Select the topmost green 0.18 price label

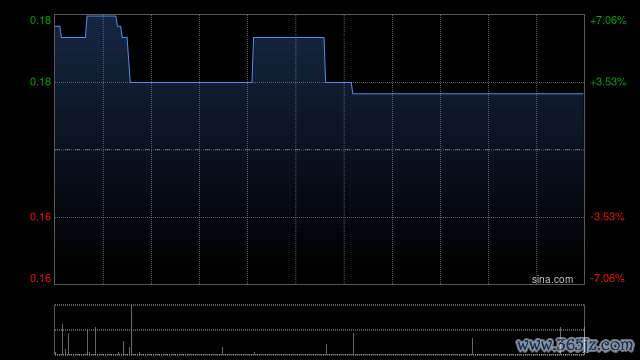40,20
